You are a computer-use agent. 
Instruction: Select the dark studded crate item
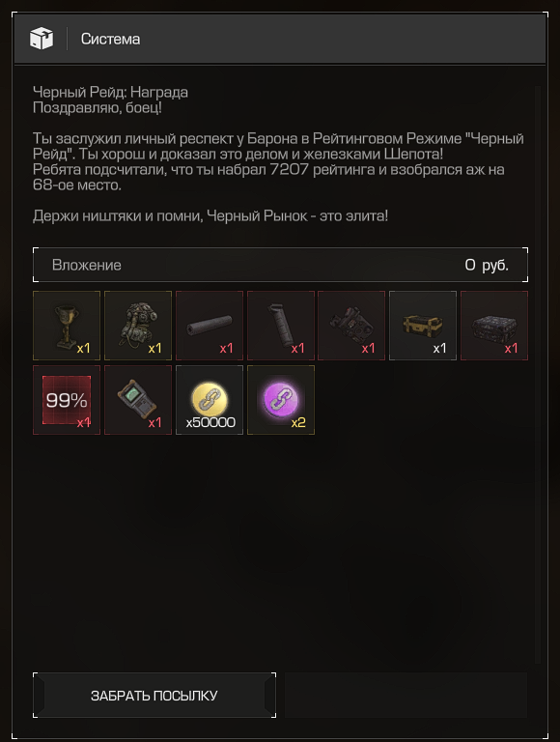click(494, 326)
